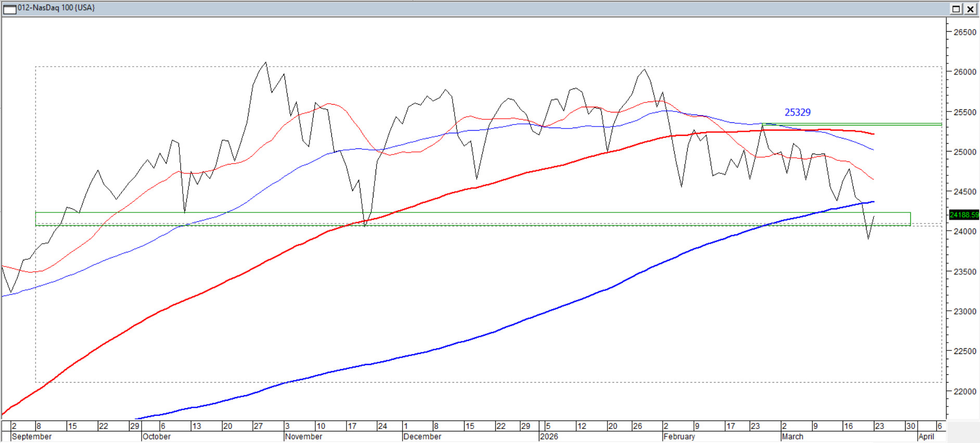The width and height of the screenshot is (980, 443).
Task: Click the 012-NasDaq 100 (USA) title text
Action: tap(56, 8)
